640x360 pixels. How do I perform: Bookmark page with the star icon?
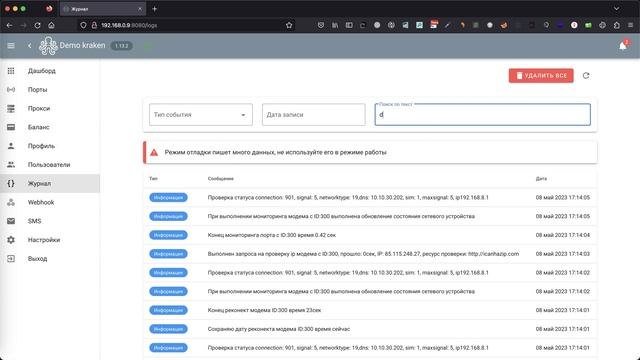click(289, 25)
